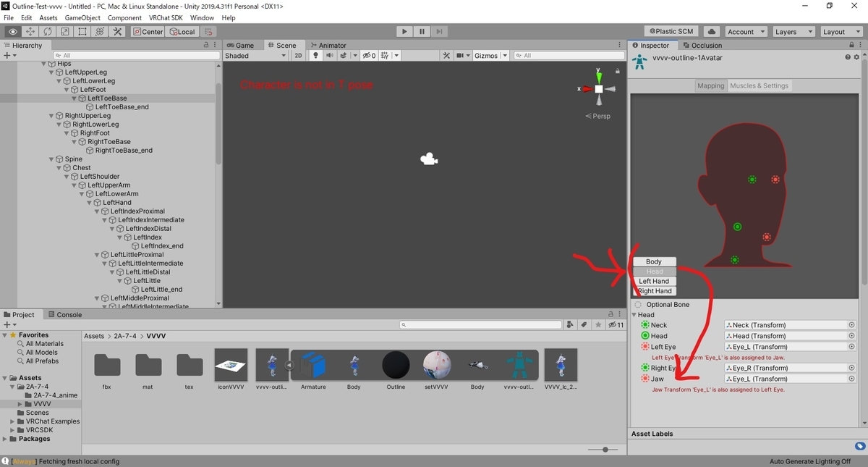Select the Left Hand mapping button

click(x=654, y=281)
